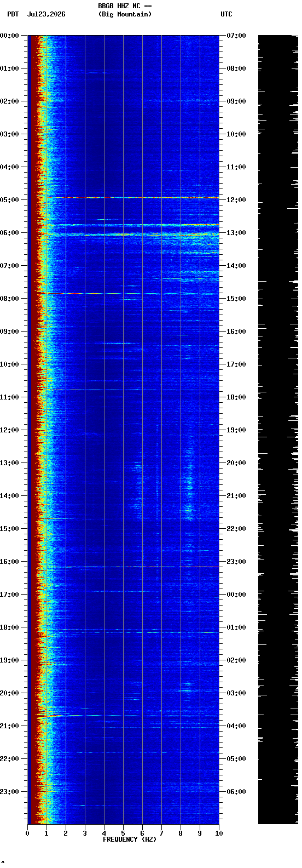302x868 pixels.
Task: Pick the 02:00 label on the UTC axis
Action: tap(236, 660)
